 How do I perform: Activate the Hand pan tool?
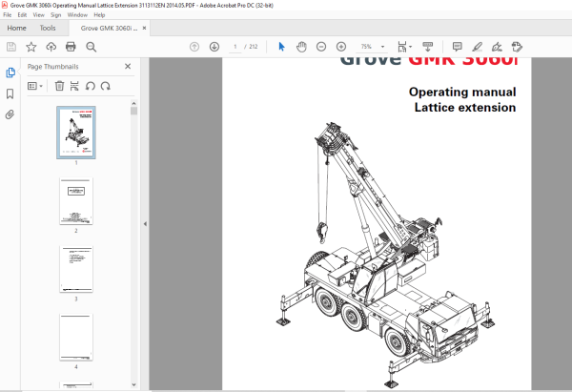click(x=301, y=47)
